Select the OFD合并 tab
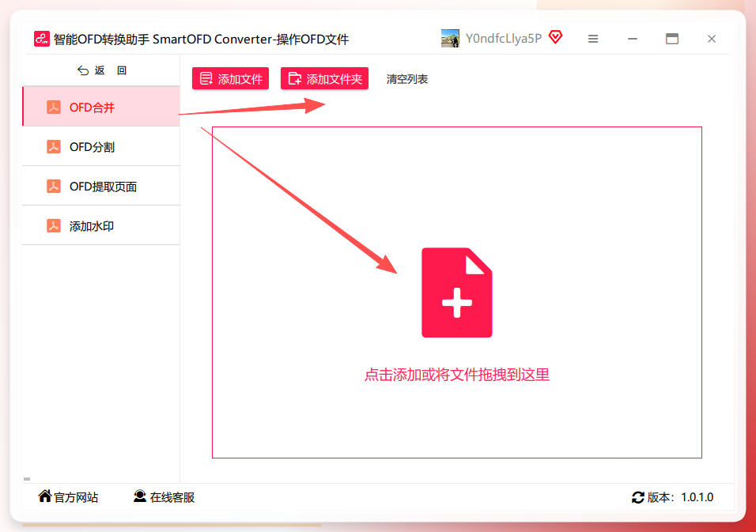Viewport: 756px width, 532px height. (x=101, y=107)
